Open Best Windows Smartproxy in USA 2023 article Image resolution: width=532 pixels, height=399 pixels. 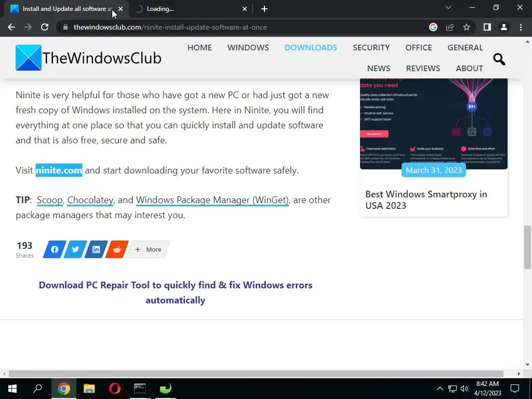pyautogui.click(x=426, y=200)
